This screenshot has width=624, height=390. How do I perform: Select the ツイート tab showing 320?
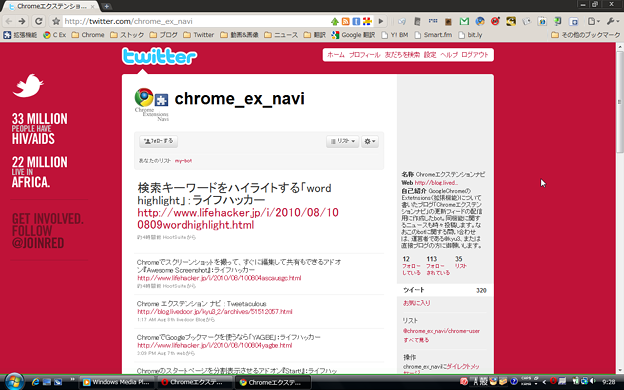(445, 290)
